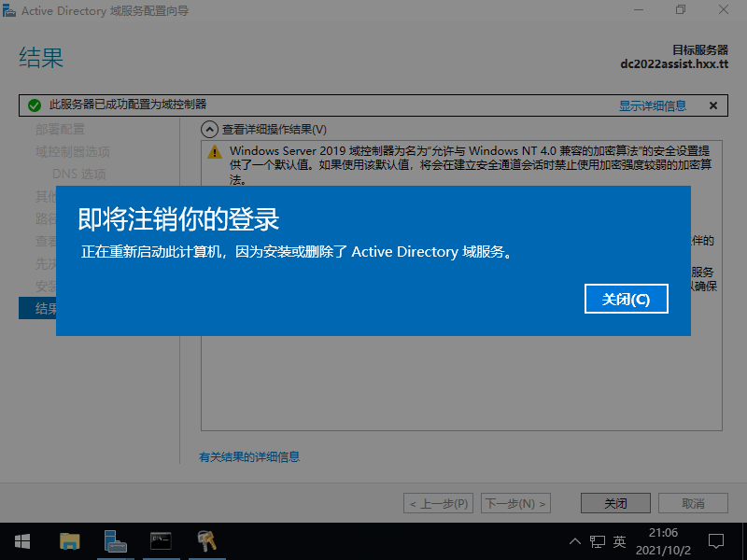747x560 pixels.
Task: Click the Show desktop strip
Action: (744, 541)
